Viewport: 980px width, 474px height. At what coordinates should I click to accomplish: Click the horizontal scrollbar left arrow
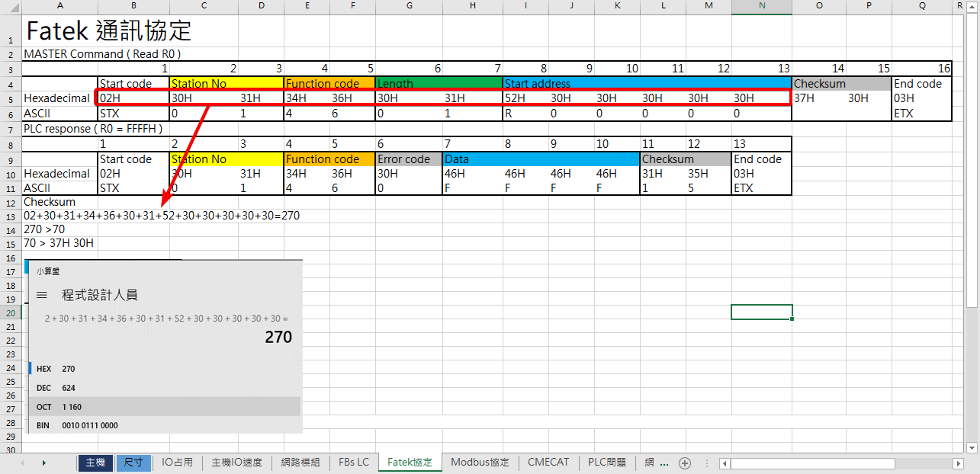(x=725, y=463)
